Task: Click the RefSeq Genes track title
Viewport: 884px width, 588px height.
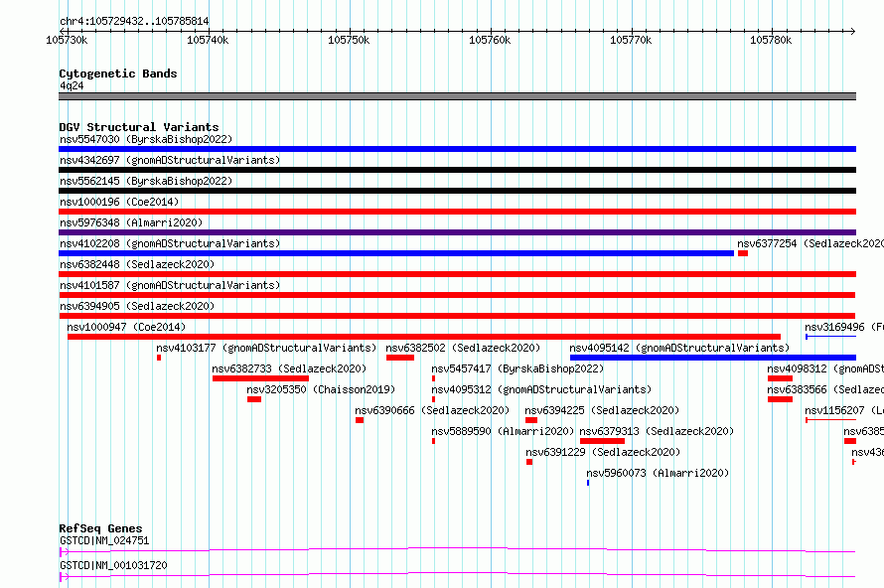Action: pyautogui.click(x=100, y=528)
